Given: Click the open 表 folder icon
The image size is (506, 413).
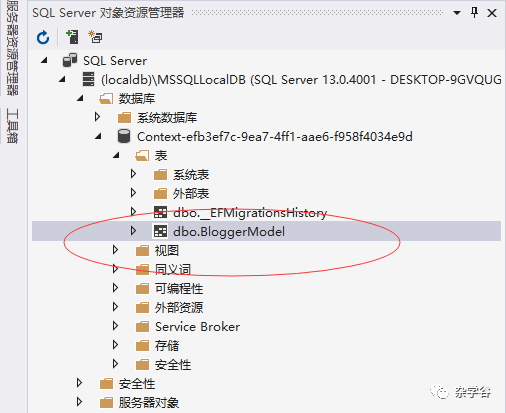Looking at the screenshot, I should tap(142, 156).
